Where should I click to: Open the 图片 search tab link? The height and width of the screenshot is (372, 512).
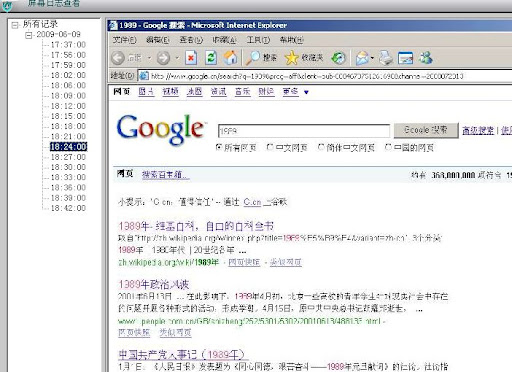pyautogui.click(x=146, y=92)
